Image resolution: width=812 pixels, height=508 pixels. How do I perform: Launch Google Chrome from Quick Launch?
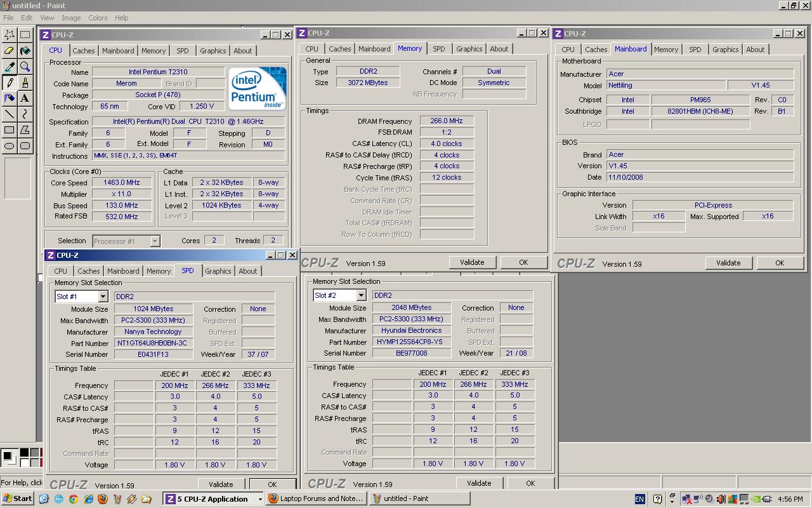(x=74, y=499)
